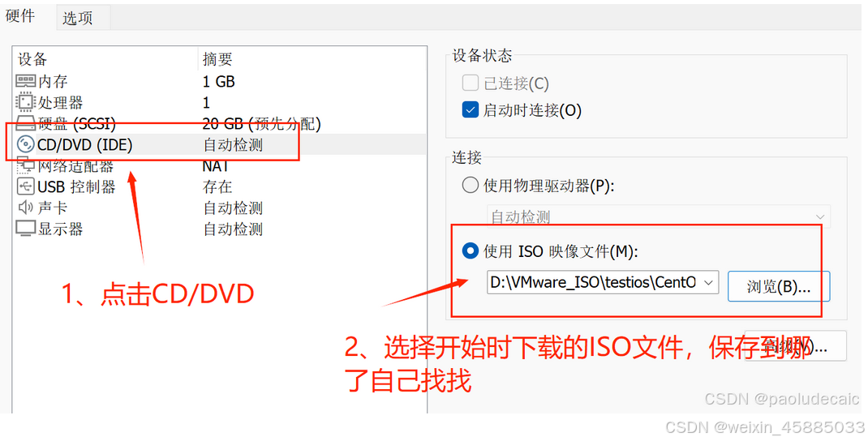868x441 pixels.
Task: Click the 显示器 monitor icon
Action: click(25, 229)
